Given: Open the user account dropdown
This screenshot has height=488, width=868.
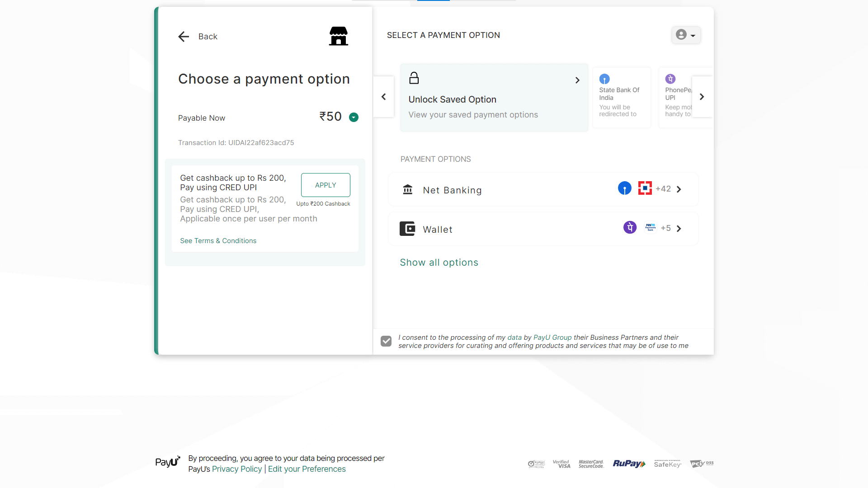Looking at the screenshot, I should (x=686, y=35).
